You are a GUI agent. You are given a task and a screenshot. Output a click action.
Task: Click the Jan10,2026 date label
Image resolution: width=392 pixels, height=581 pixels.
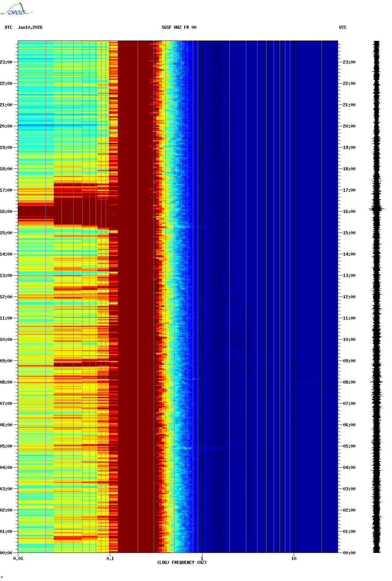30,27
